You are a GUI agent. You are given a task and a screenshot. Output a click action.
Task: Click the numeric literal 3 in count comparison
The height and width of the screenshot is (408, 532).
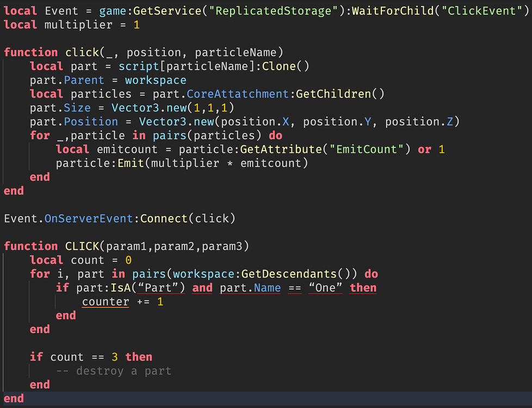114,356
